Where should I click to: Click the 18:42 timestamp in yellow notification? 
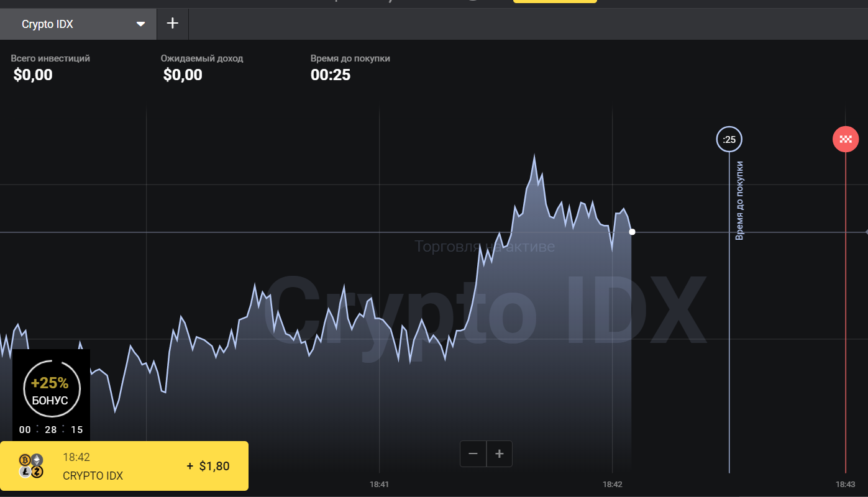point(76,457)
